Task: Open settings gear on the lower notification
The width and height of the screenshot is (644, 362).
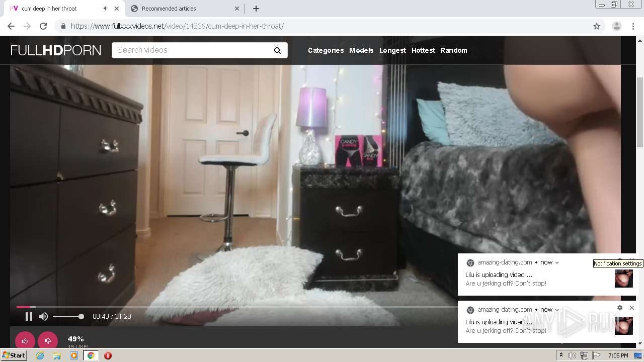Action: pyautogui.click(x=620, y=308)
